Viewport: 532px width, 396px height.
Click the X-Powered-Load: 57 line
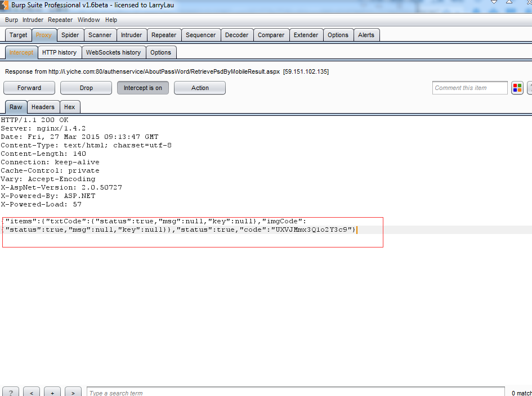[41, 204]
